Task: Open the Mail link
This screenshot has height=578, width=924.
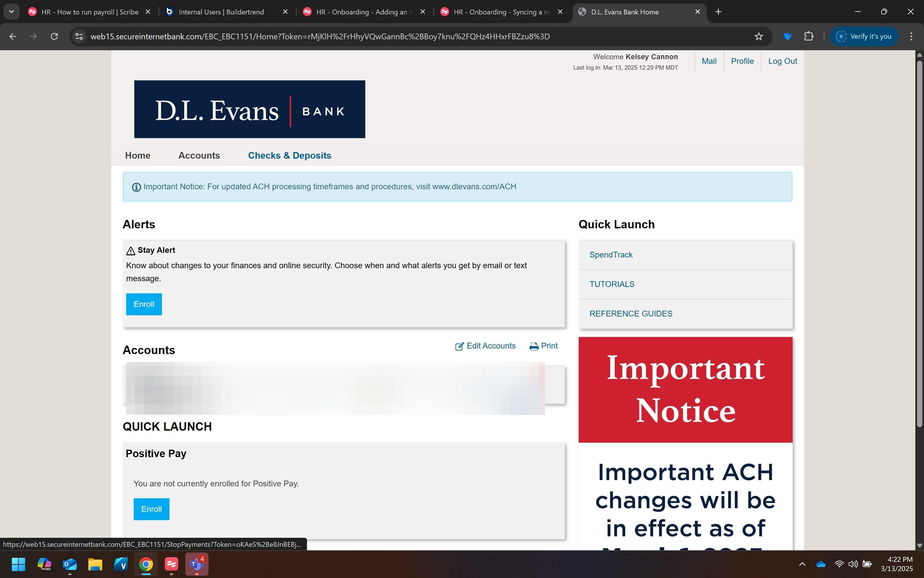Action: (709, 61)
